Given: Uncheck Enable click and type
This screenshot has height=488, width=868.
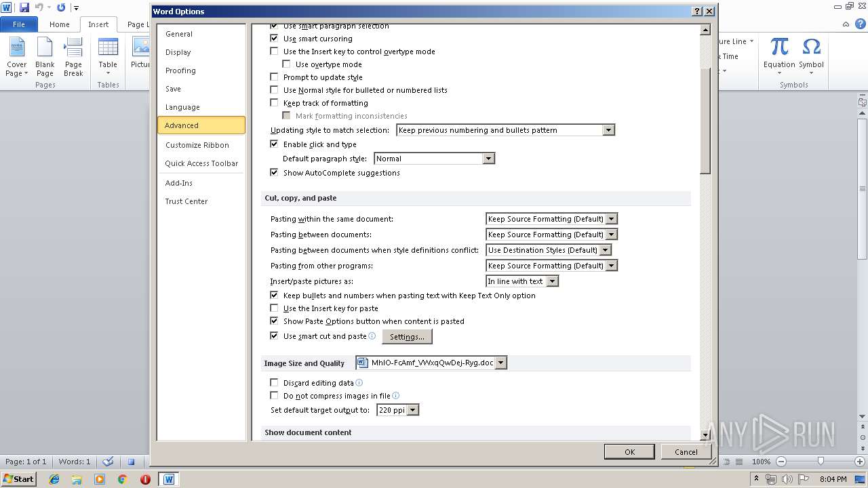Looking at the screenshot, I should [x=274, y=144].
